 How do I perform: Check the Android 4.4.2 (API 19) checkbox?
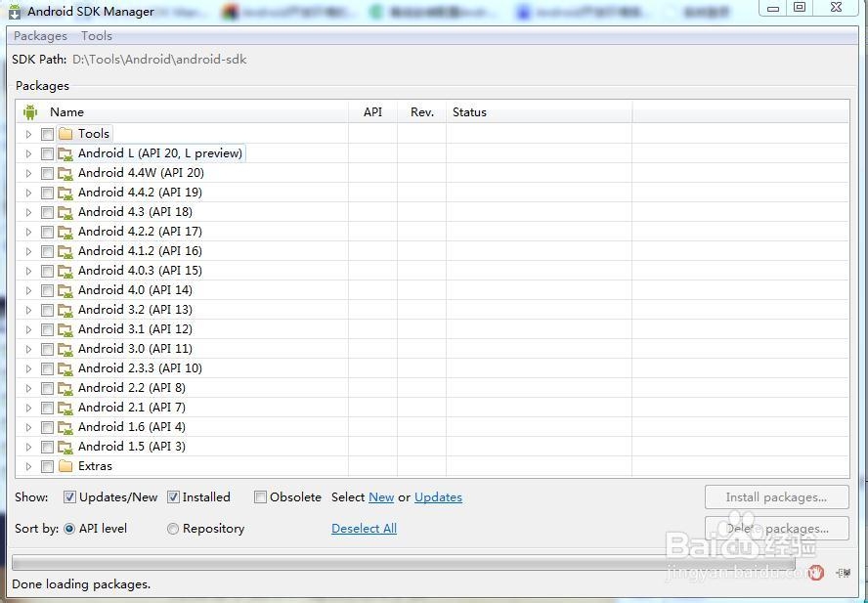pos(47,193)
